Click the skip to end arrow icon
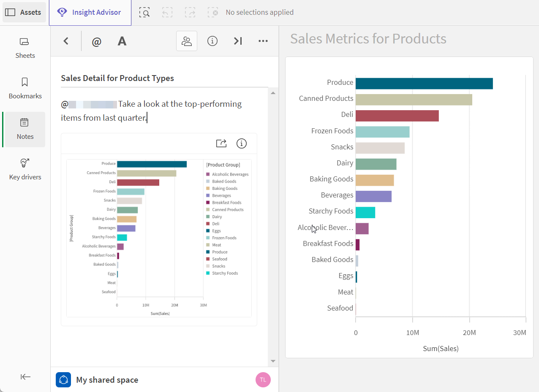The image size is (539, 392). coord(238,41)
